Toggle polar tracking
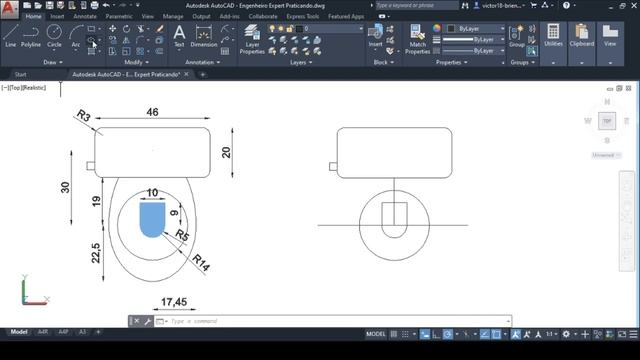The width and height of the screenshot is (640, 360). pos(448,334)
